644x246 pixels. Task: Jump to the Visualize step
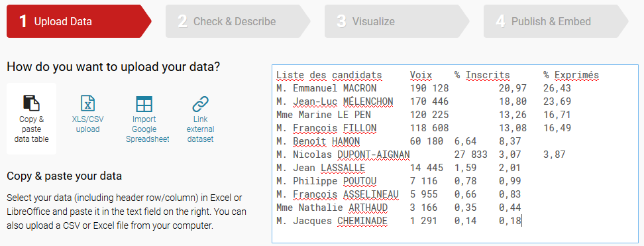click(396, 21)
